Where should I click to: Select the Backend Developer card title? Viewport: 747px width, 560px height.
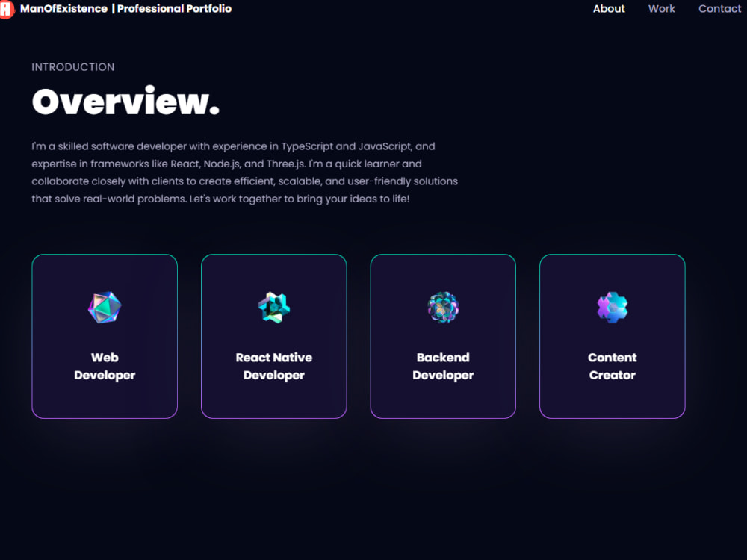[x=443, y=366]
